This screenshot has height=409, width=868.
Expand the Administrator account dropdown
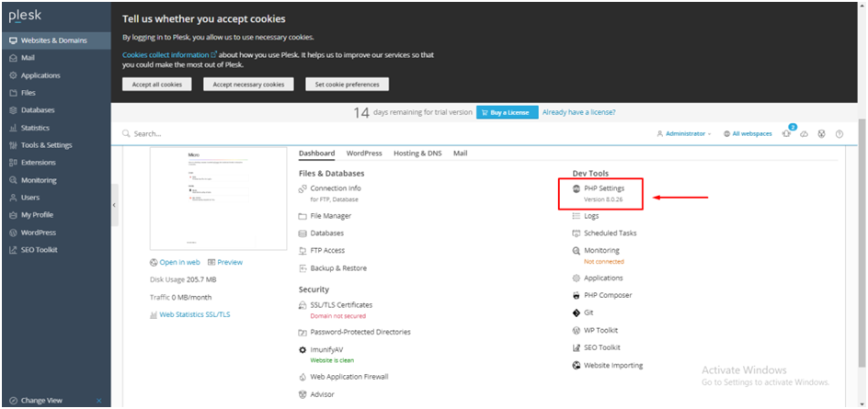684,134
